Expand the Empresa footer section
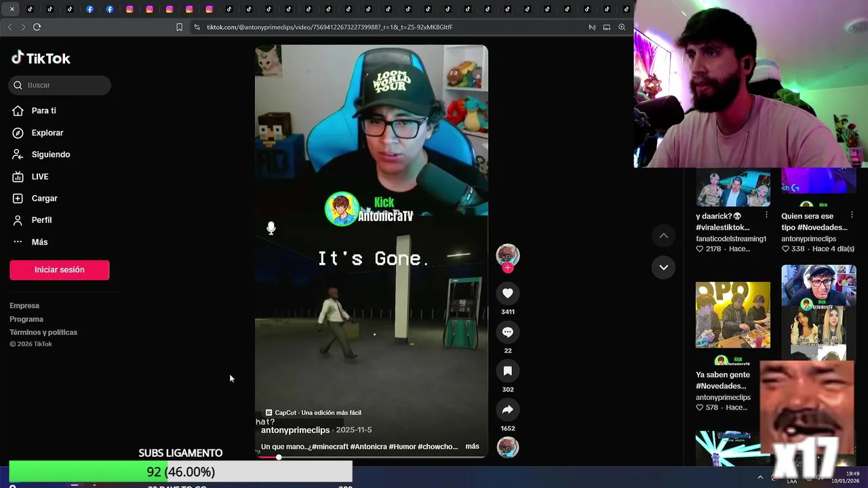868x488 pixels. (24, 306)
